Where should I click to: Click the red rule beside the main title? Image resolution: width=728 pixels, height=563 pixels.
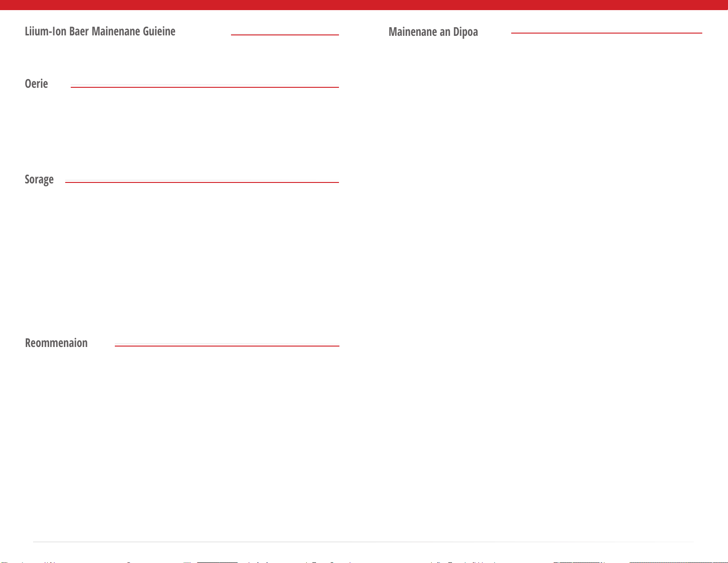[285, 34]
